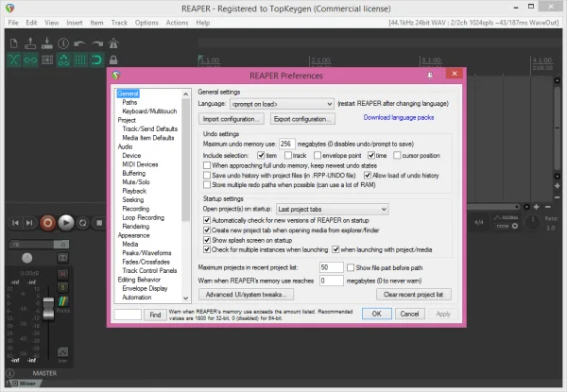The width and height of the screenshot is (567, 392).
Task: Follow Download language packs link
Action: 399,117
